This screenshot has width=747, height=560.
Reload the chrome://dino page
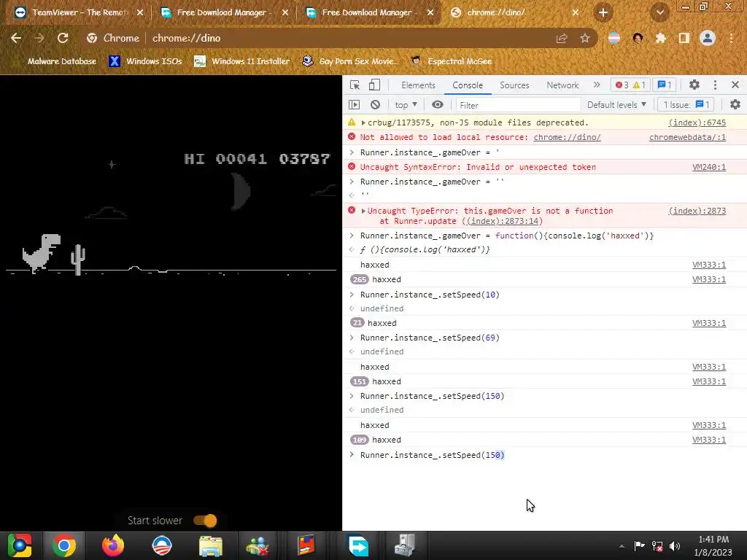coord(63,38)
